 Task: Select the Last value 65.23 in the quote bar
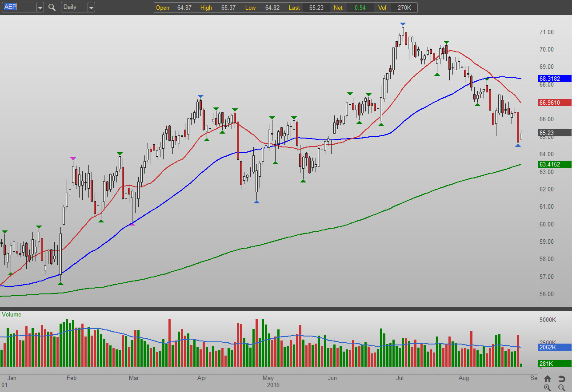(317, 8)
